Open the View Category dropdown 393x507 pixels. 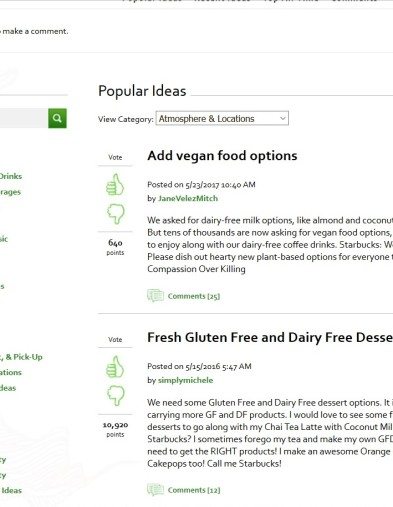[222, 118]
